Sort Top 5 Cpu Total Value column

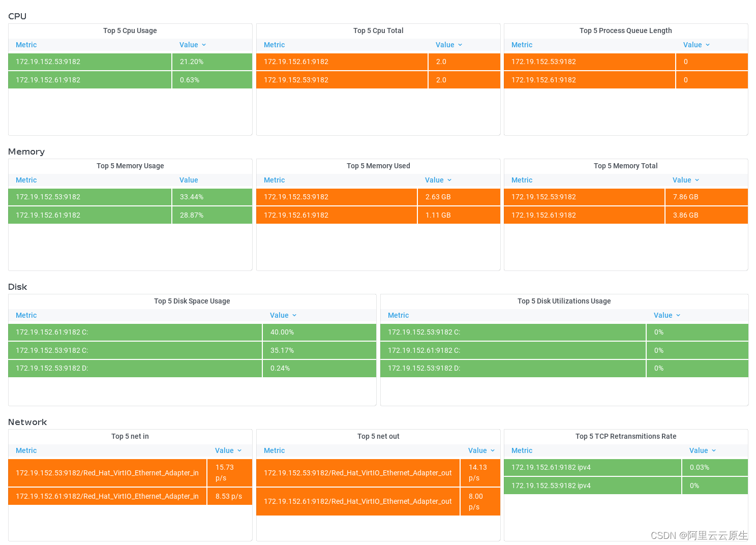[448, 45]
